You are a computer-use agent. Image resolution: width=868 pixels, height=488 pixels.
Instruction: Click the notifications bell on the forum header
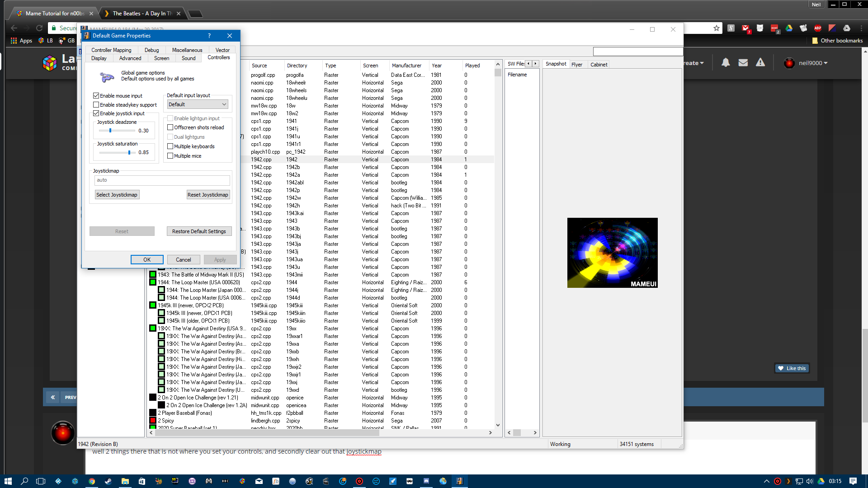726,63
